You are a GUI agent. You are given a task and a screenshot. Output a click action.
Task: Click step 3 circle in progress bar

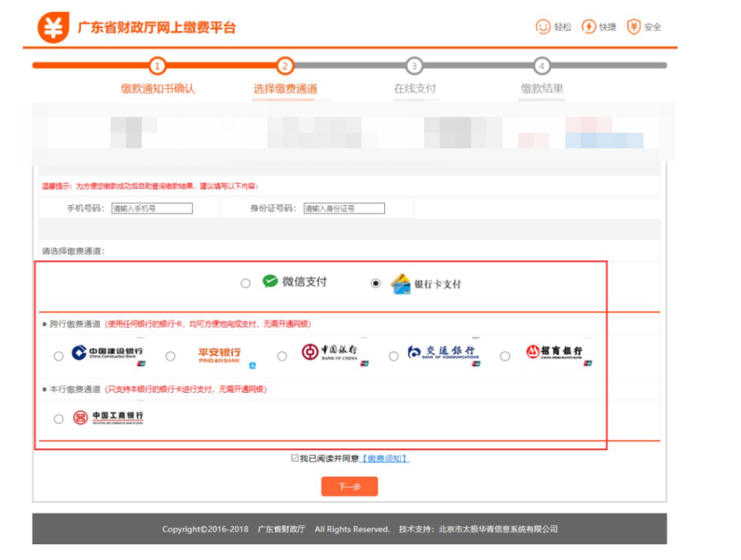coord(414,66)
